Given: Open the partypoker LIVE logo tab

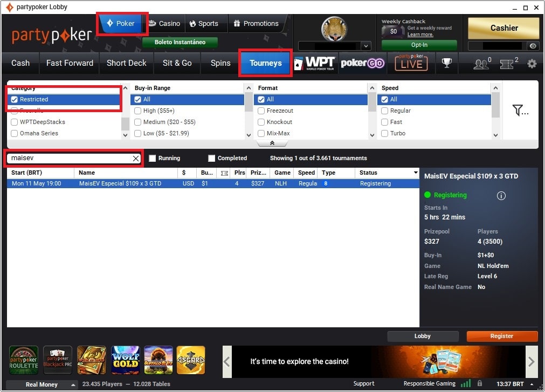Looking at the screenshot, I should [x=411, y=63].
